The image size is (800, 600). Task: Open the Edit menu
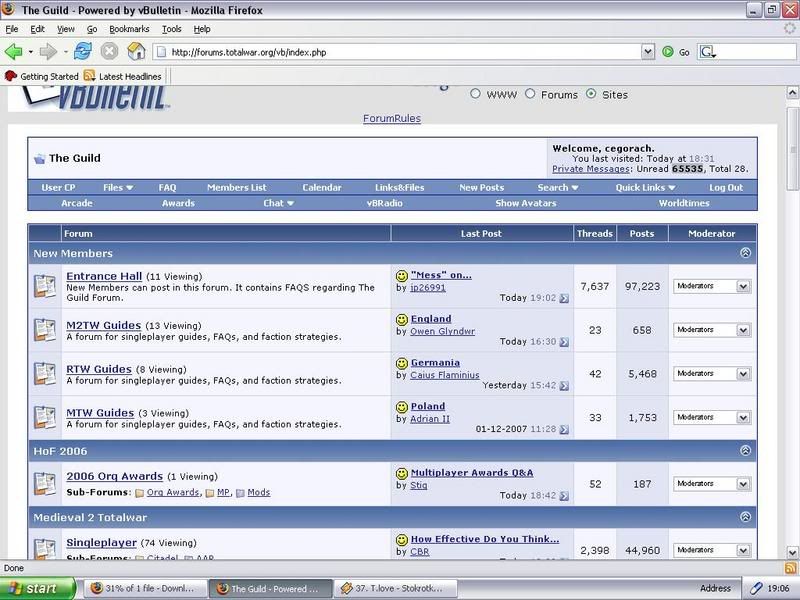click(37, 29)
